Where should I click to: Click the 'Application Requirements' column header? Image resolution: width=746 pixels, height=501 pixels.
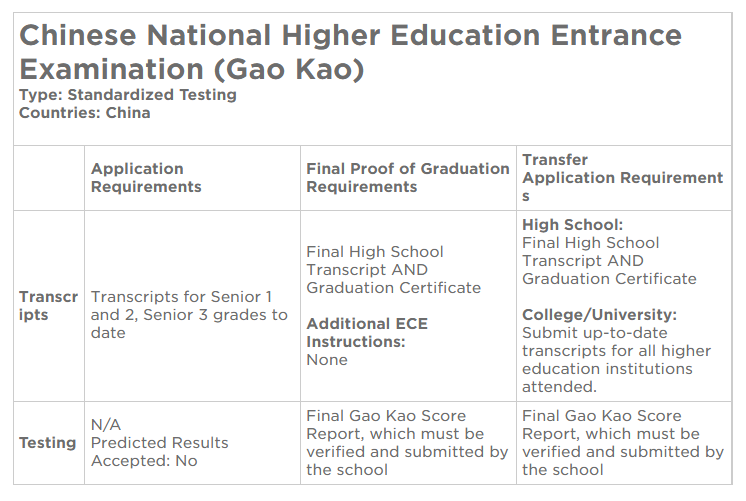point(146,178)
